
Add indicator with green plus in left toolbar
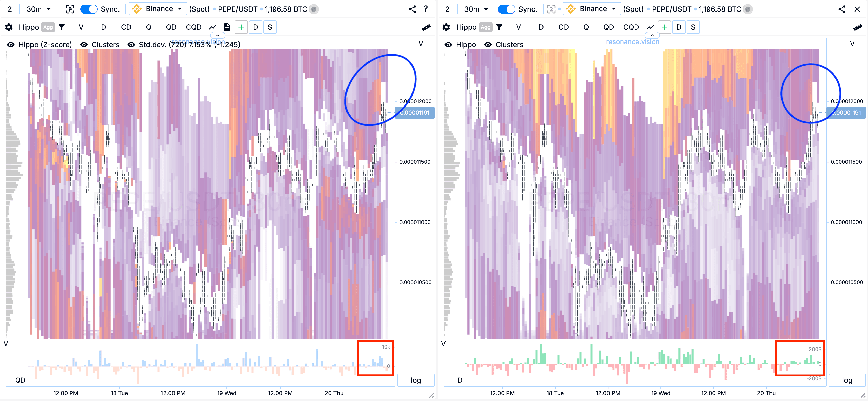pyautogui.click(x=241, y=27)
